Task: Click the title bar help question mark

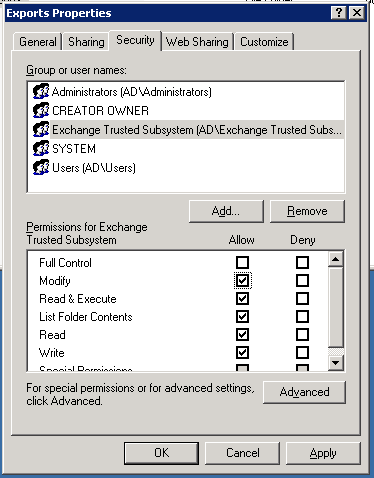Action: (339, 13)
